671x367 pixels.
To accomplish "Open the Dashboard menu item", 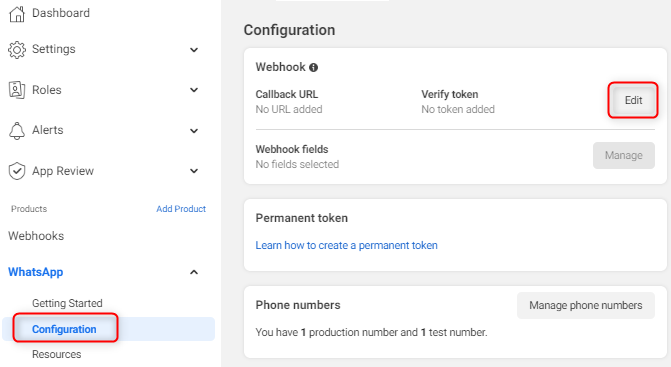I will [x=61, y=13].
